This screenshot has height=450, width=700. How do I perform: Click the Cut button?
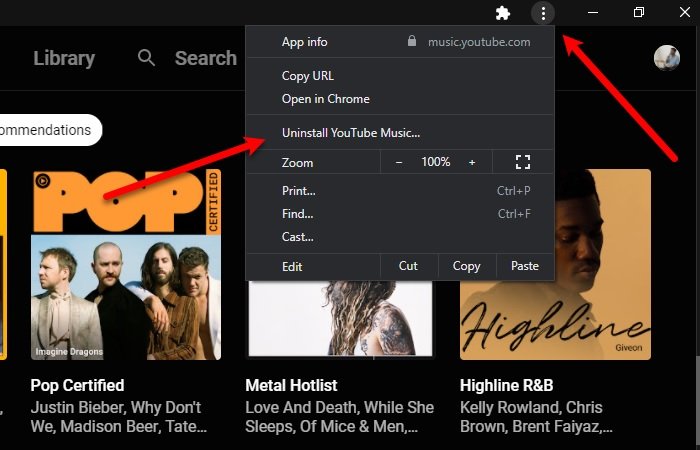pyautogui.click(x=408, y=266)
